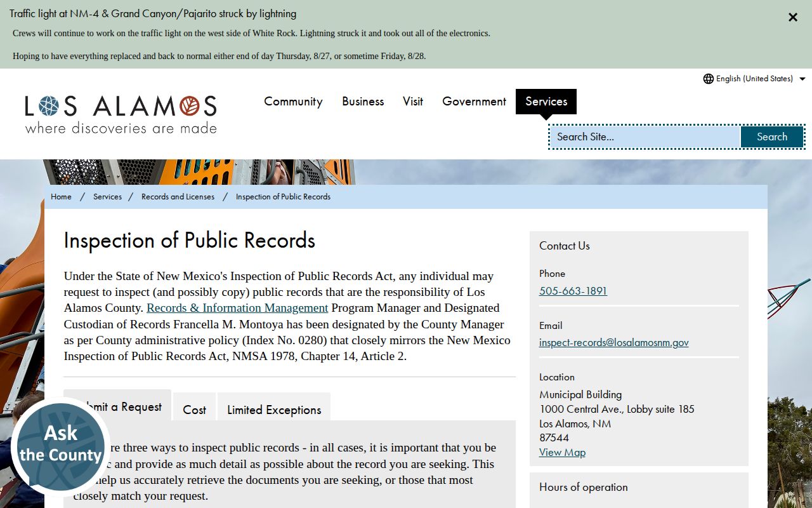This screenshot has height=508, width=812.
Task: Click the Inspection of Public Records heading
Action: 189,241
